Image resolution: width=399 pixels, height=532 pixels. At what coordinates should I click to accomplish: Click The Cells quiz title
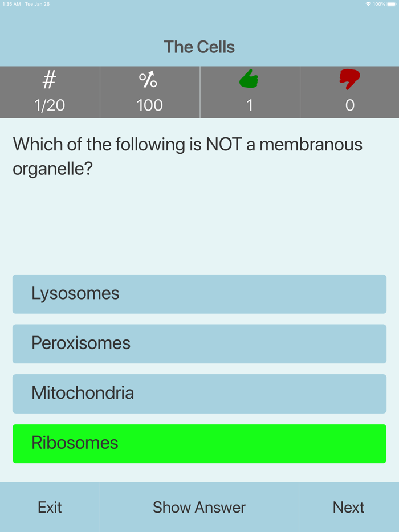point(199,47)
